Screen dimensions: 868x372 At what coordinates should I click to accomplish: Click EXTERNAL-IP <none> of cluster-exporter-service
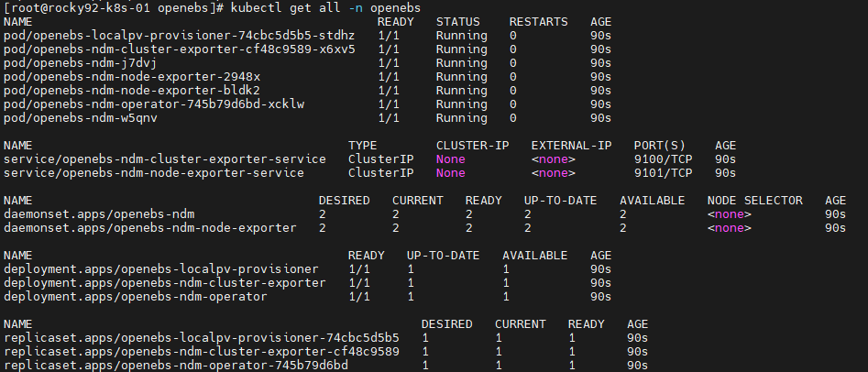553,159
